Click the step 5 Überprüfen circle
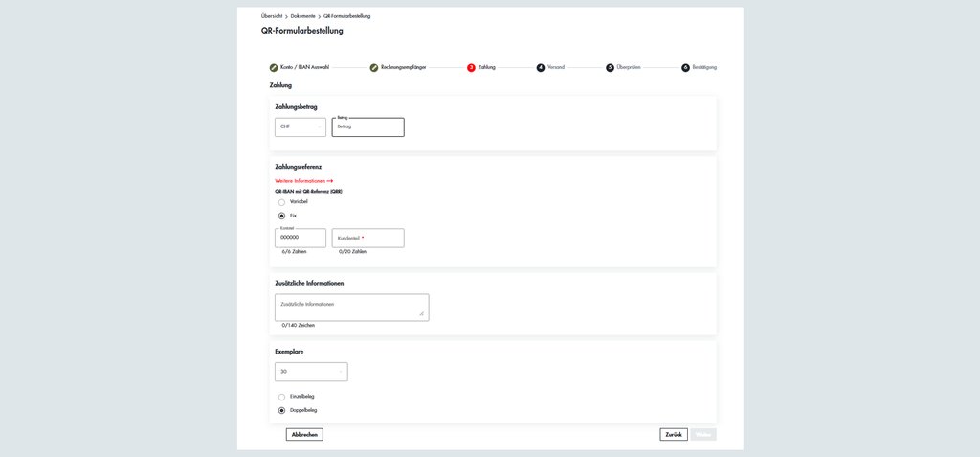 [x=610, y=68]
